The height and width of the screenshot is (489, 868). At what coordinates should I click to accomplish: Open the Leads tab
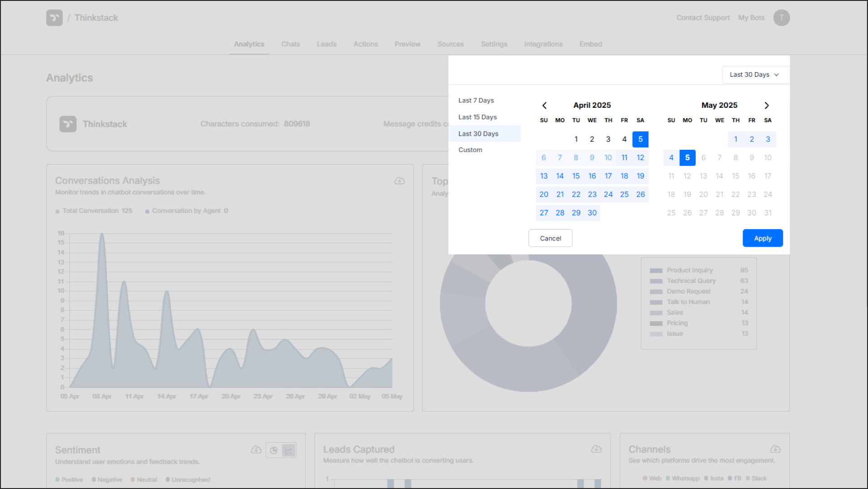[327, 44]
